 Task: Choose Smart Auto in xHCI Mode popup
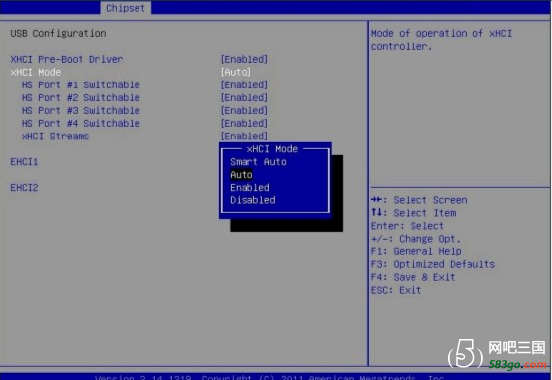tap(258, 162)
